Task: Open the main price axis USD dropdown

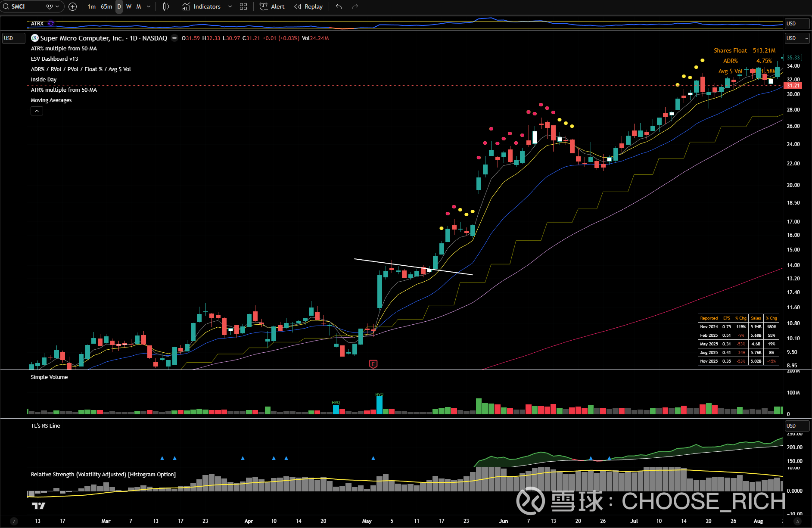Action: coord(797,38)
